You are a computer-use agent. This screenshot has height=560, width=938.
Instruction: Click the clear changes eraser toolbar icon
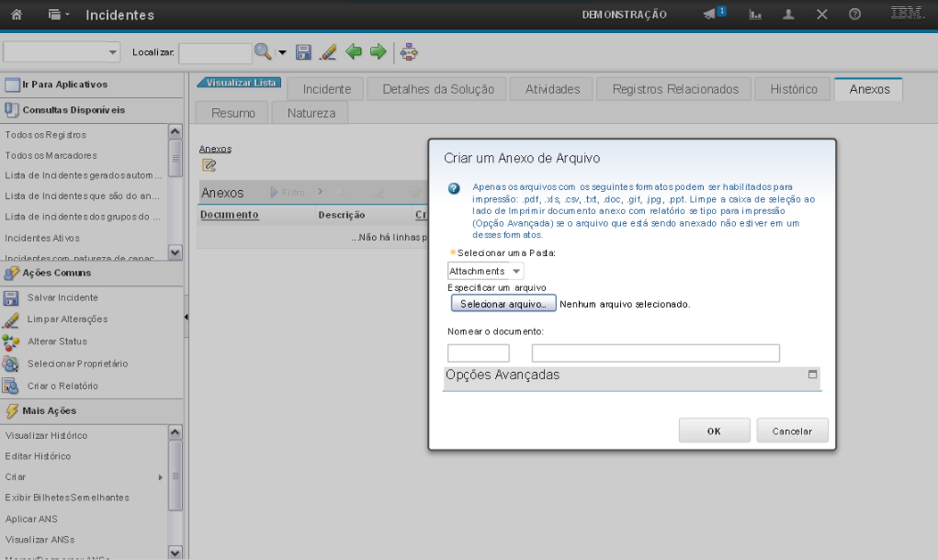click(328, 52)
